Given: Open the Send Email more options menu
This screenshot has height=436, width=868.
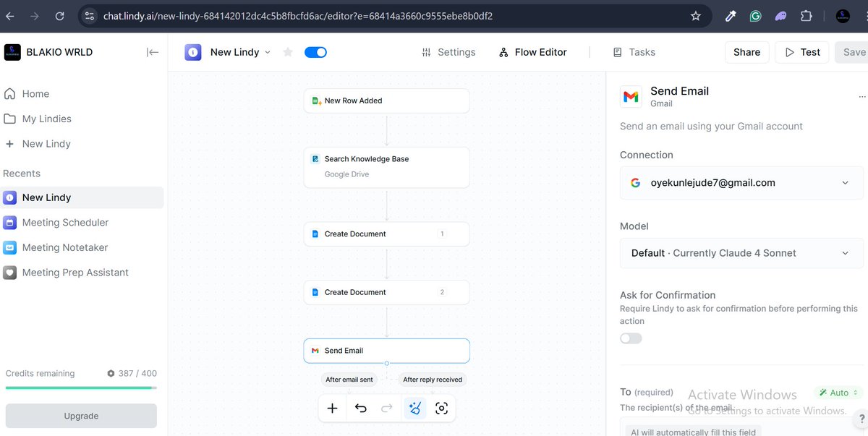Looking at the screenshot, I should point(861,97).
